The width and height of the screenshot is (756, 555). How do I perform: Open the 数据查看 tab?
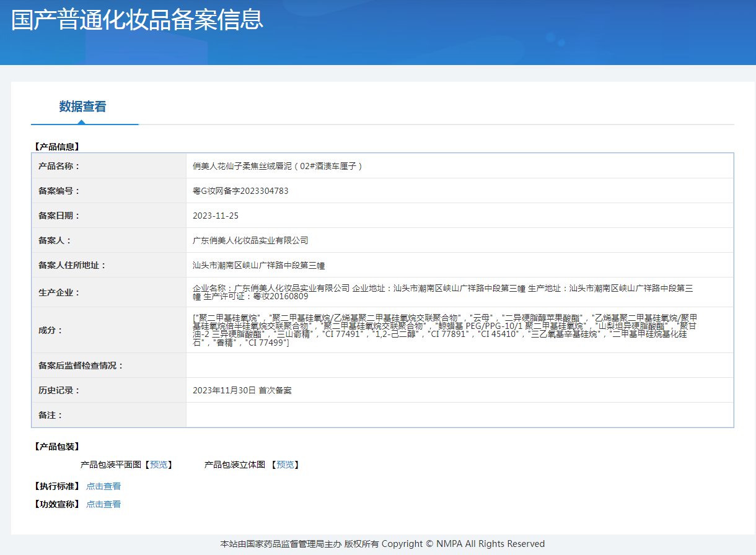pyautogui.click(x=82, y=107)
